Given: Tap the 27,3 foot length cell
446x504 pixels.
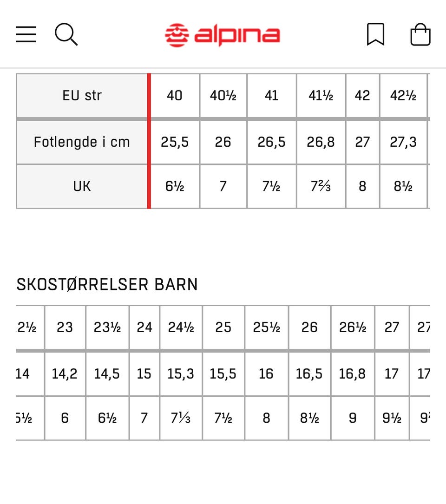Looking at the screenshot, I should coord(403,142).
